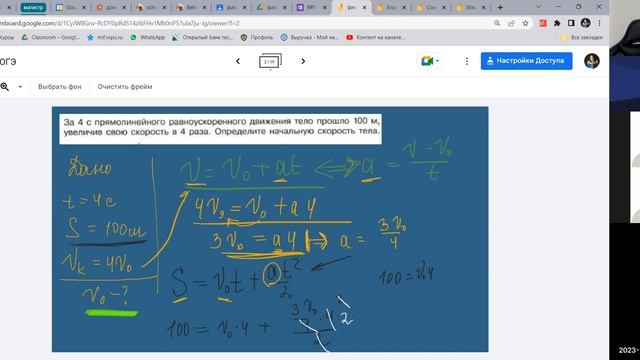Click the problem text box on the frame
This screenshot has height=360, width=640.
coord(220,129)
